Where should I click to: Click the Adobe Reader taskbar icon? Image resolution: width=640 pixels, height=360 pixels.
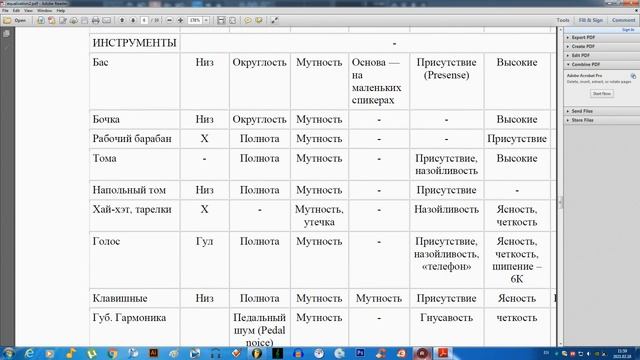point(443,353)
